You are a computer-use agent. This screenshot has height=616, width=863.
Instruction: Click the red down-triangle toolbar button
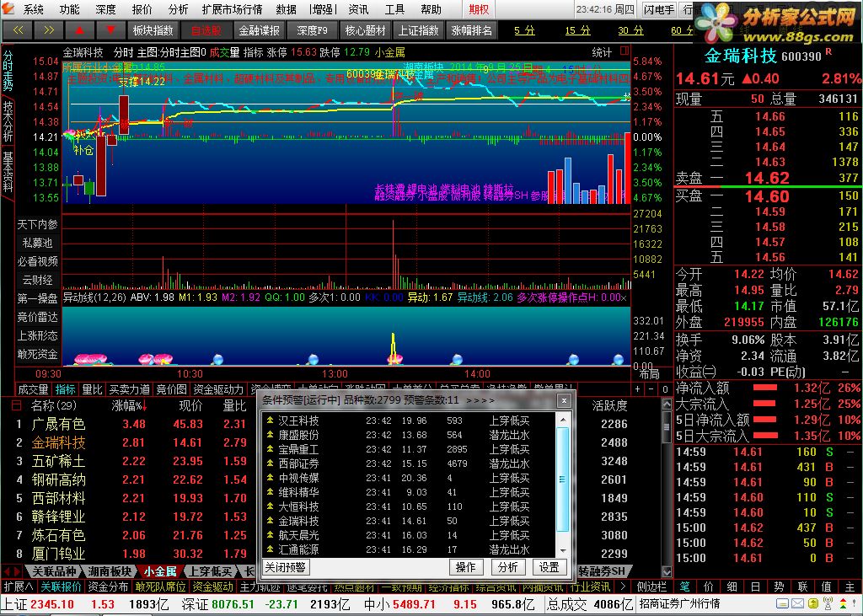coord(110,30)
